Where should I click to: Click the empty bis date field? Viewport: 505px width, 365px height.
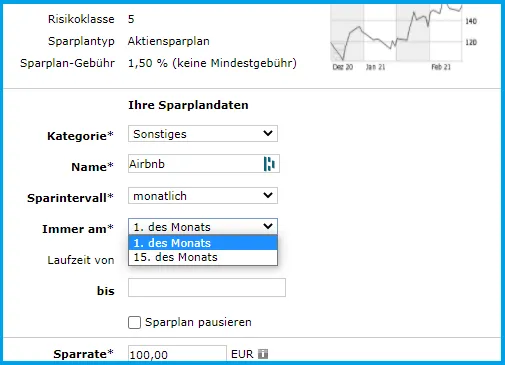click(x=207, y=288)
